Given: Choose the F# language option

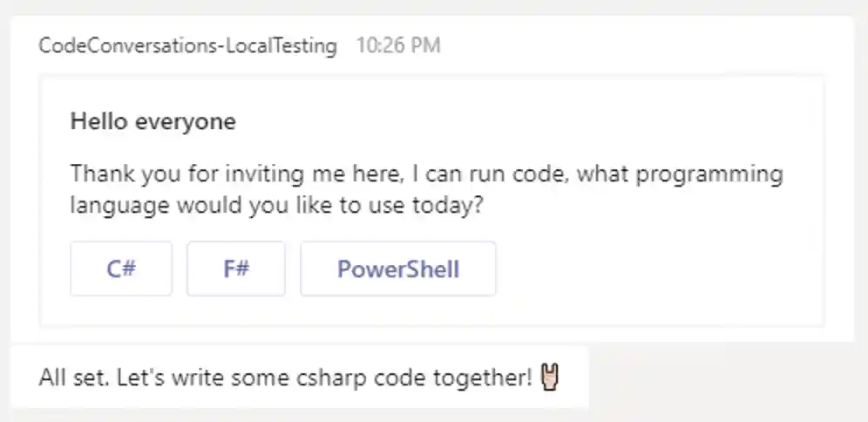Looking at the screenshot, I should (235, 269).
